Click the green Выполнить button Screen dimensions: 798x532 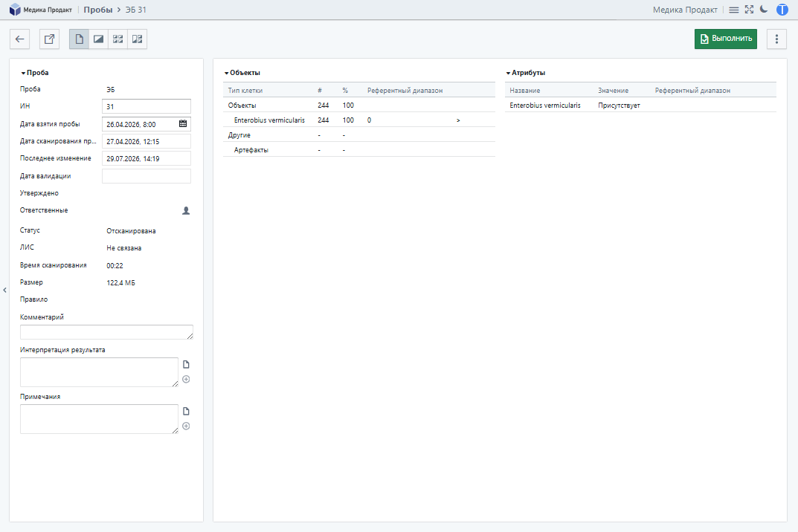coord(726,39)
